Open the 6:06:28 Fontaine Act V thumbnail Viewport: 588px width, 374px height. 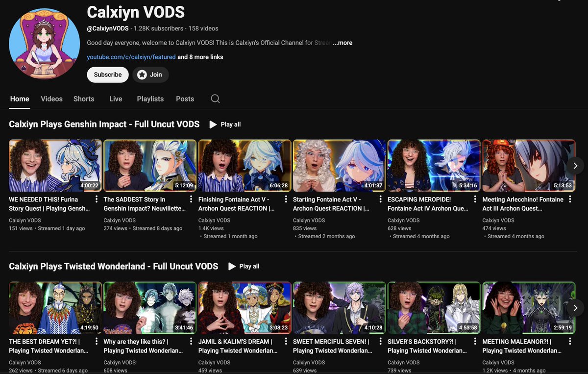pos(245,166)
